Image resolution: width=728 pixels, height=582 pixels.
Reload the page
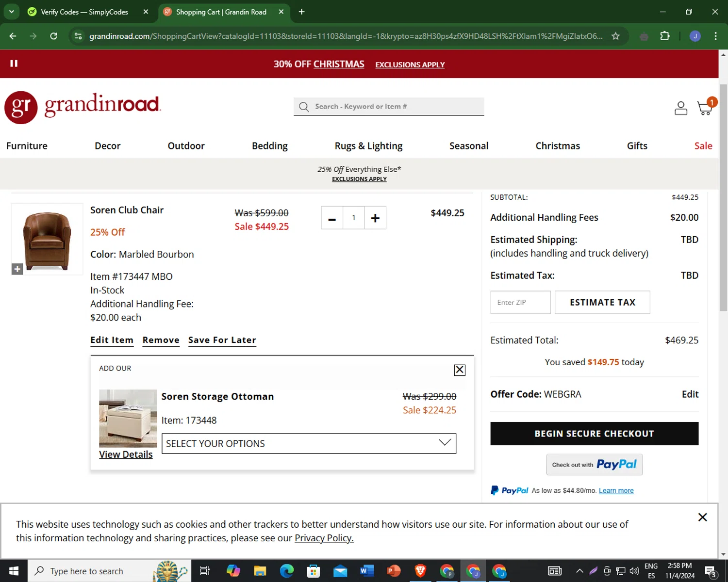[54, 36]
